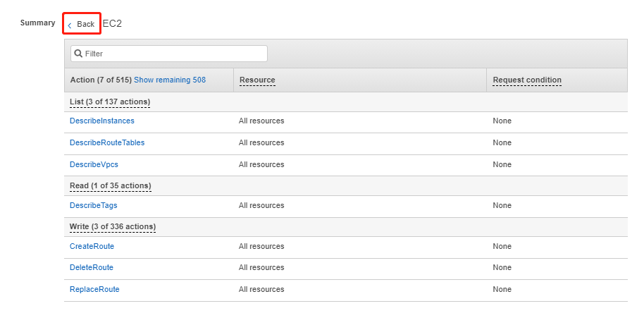This screenshot has height=318, width=644.
Task: Click the magnifier icon in Filter box
Action: [x=79, y=54]
